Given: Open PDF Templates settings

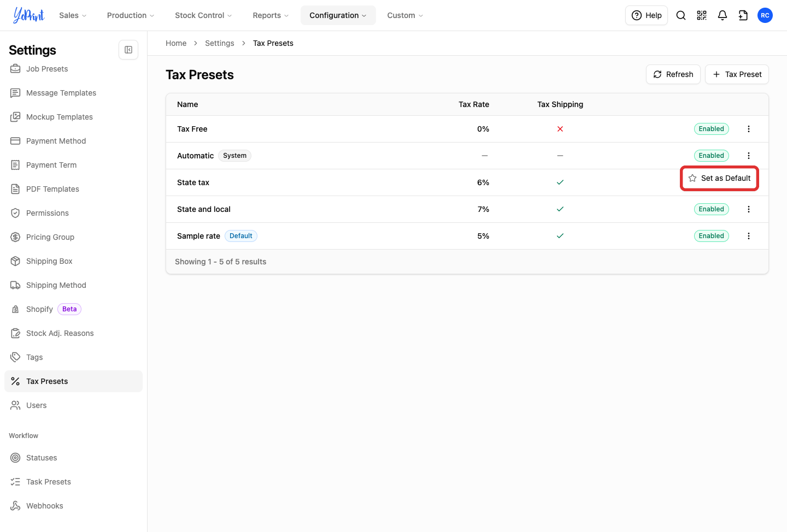Looking at the screenshot, I should 73,189.
